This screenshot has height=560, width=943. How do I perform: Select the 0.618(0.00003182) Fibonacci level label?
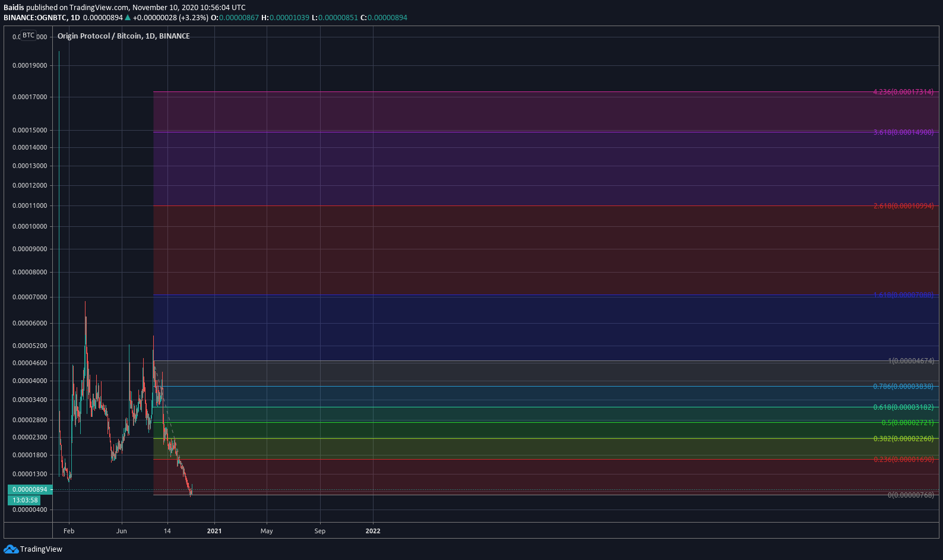[x=903, y=407]
